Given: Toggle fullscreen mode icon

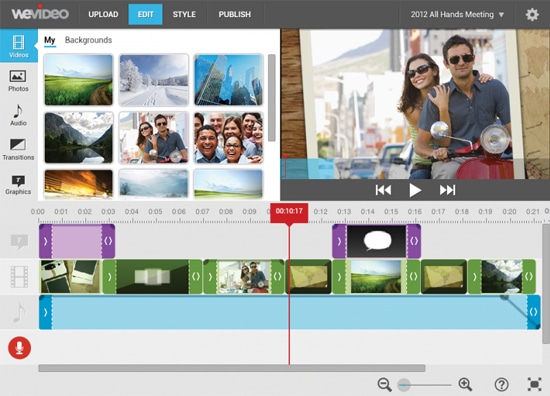Looking at the screenshot, I should click(x=535, y=384).
